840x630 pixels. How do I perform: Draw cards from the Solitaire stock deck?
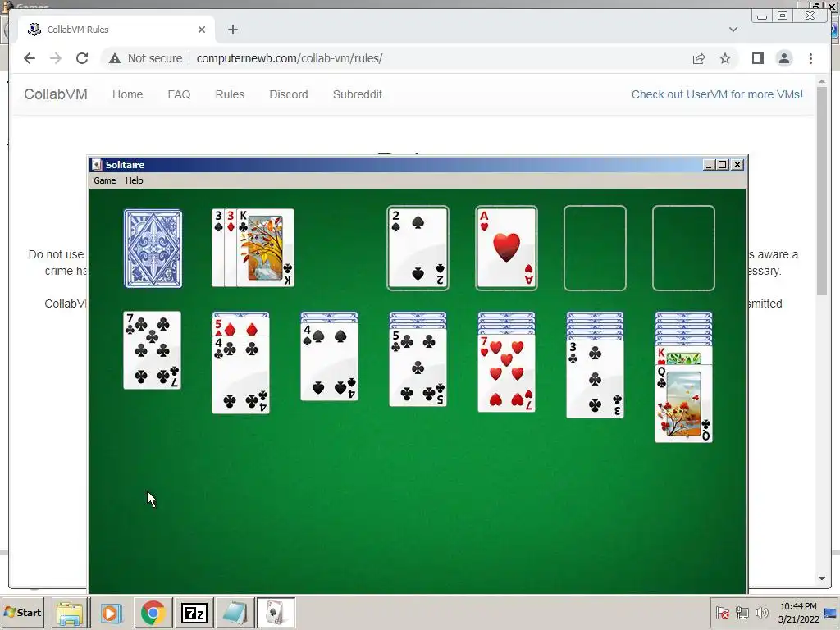[153, 249]
